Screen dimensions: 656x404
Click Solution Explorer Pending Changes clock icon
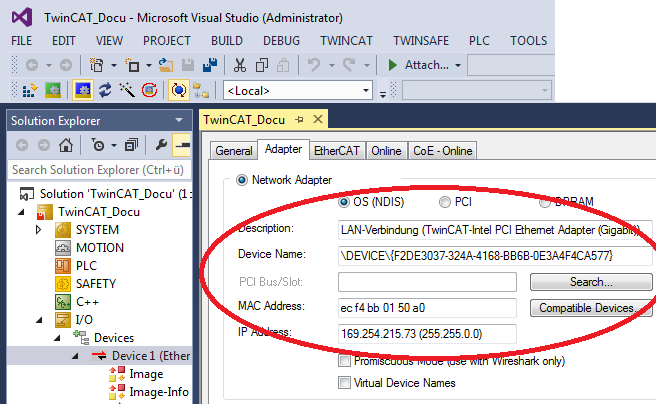click(x=98, y=145)
